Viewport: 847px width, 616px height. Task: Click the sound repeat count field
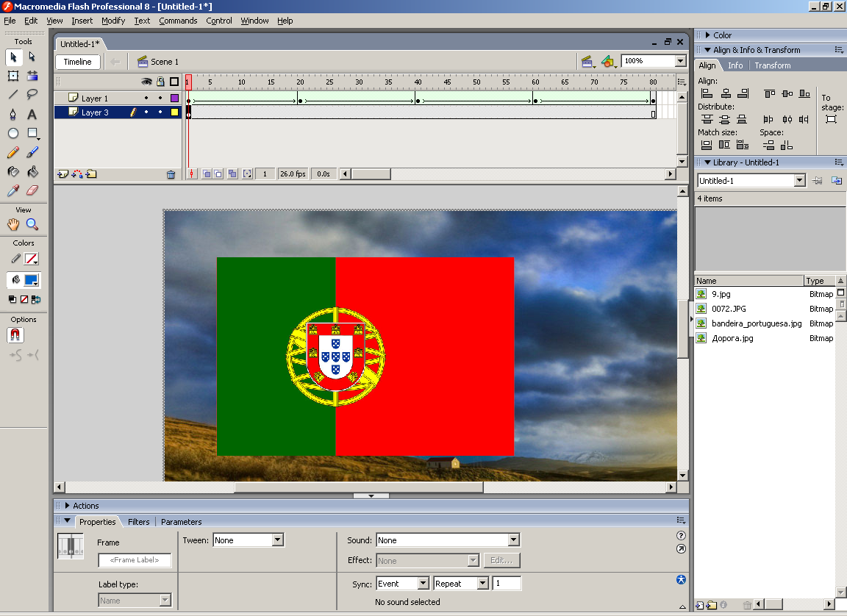pyautogui.click(x=507, y=584)
